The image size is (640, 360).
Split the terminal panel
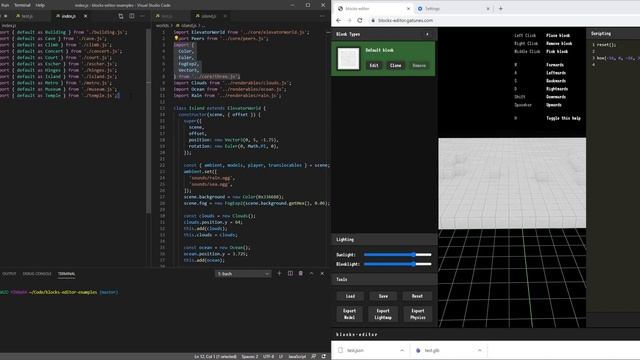[x=290, y=273]
